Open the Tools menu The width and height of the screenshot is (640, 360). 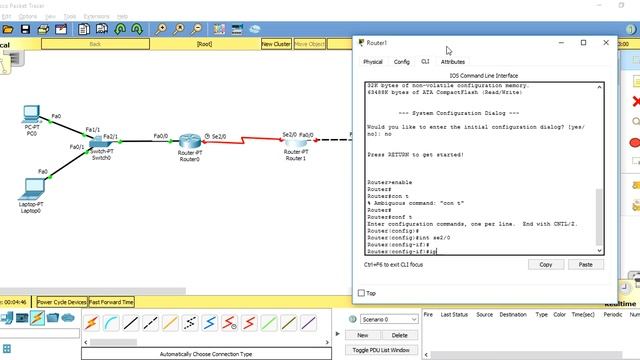tap(70, 16)
